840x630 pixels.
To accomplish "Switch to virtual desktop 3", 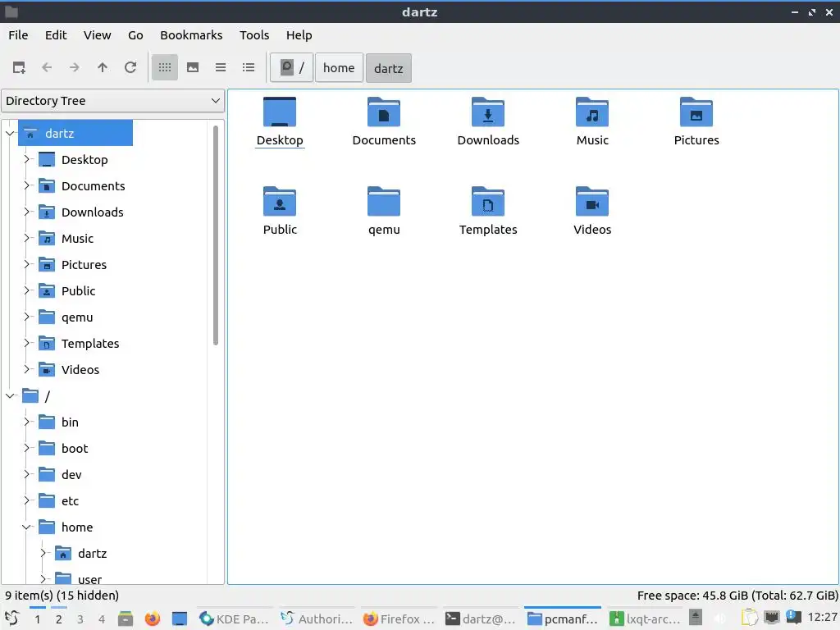I will click(x=80, y=619).
